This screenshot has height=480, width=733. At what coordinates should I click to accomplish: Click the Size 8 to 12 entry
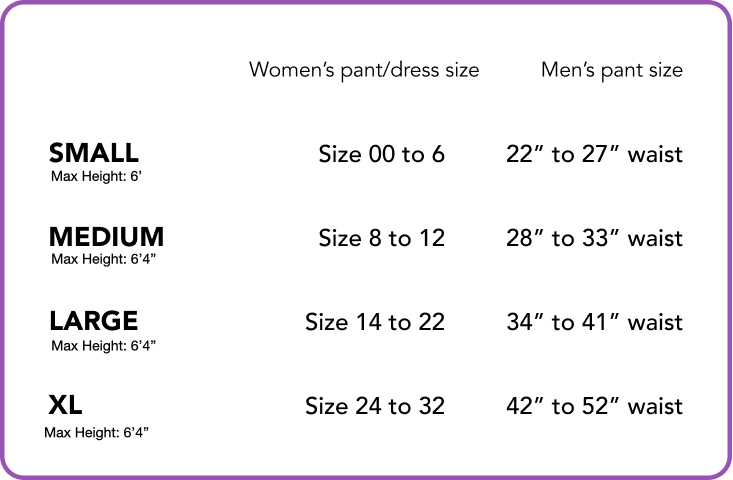tap(381, 239)
